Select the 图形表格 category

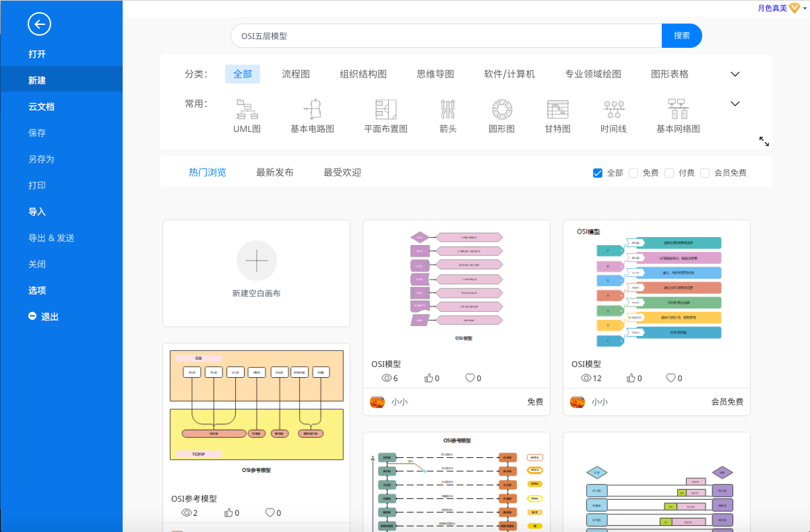click(670, 74)
